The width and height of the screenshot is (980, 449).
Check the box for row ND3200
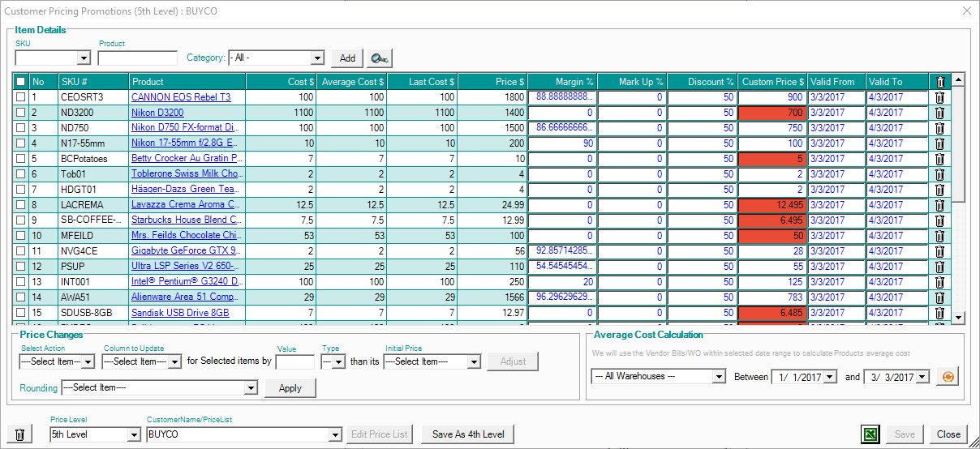[20, 113]
